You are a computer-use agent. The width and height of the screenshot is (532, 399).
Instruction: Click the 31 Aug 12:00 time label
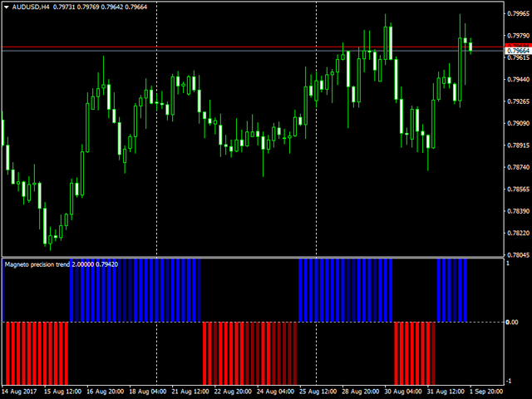tap(446, 392)
